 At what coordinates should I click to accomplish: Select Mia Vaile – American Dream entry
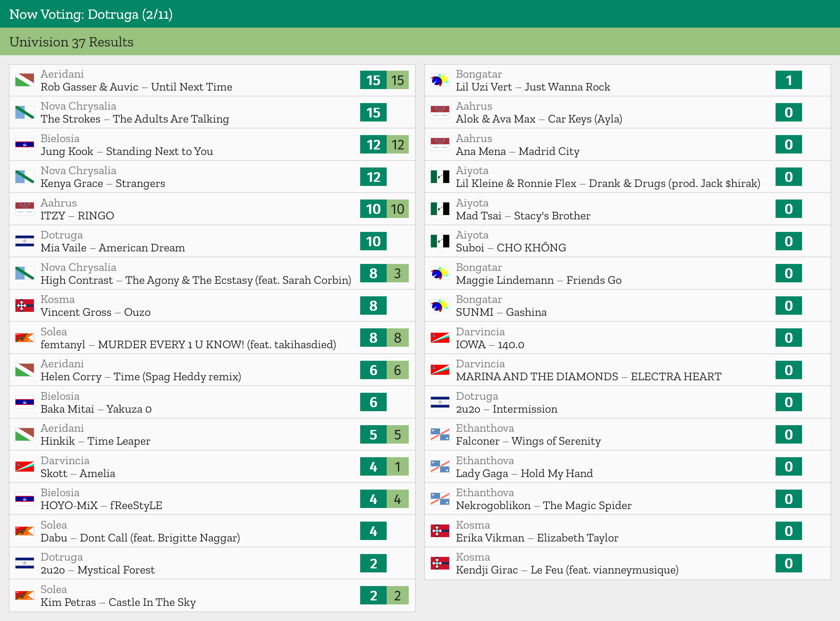click(x=212, y=241)
